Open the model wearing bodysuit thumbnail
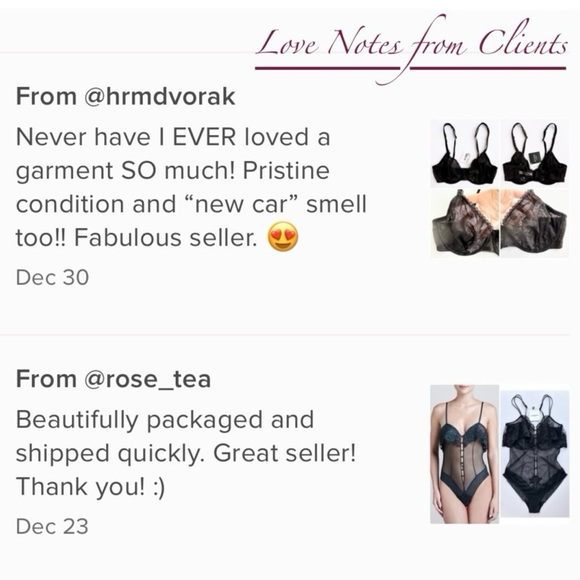This screenshot has height=580, width=580. [465, 454]
